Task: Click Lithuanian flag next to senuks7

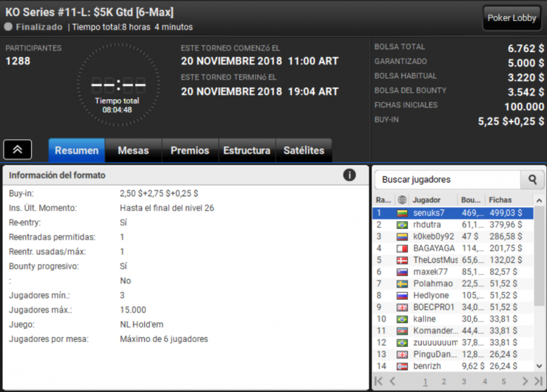Action: 402,213
